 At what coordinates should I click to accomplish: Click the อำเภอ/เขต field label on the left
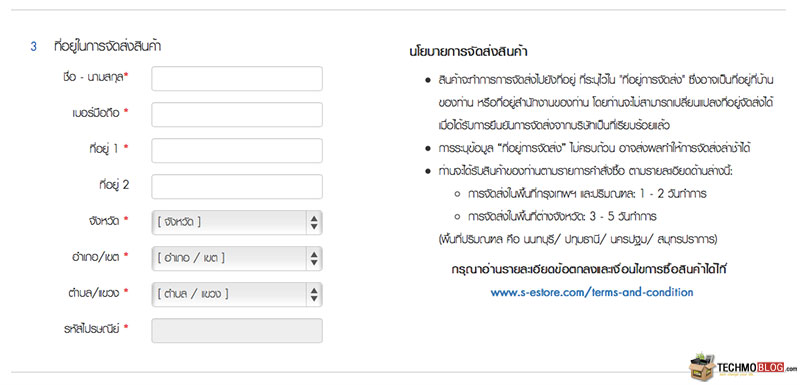tap(95, 257)
